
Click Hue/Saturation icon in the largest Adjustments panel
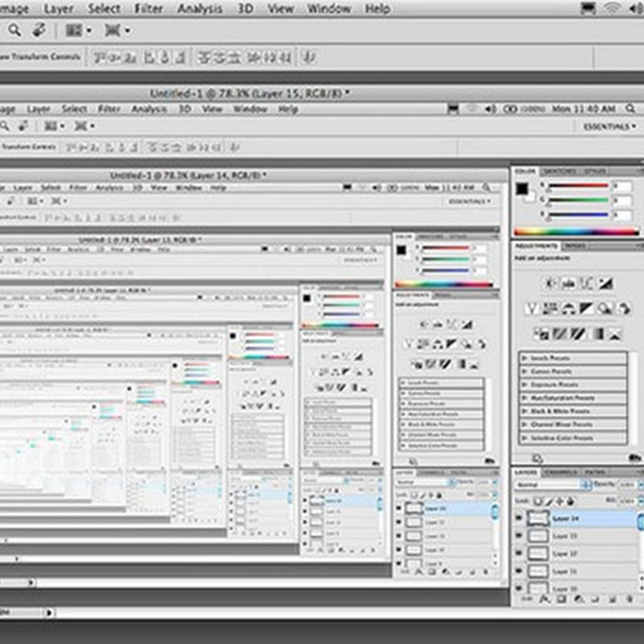point(551,308)
